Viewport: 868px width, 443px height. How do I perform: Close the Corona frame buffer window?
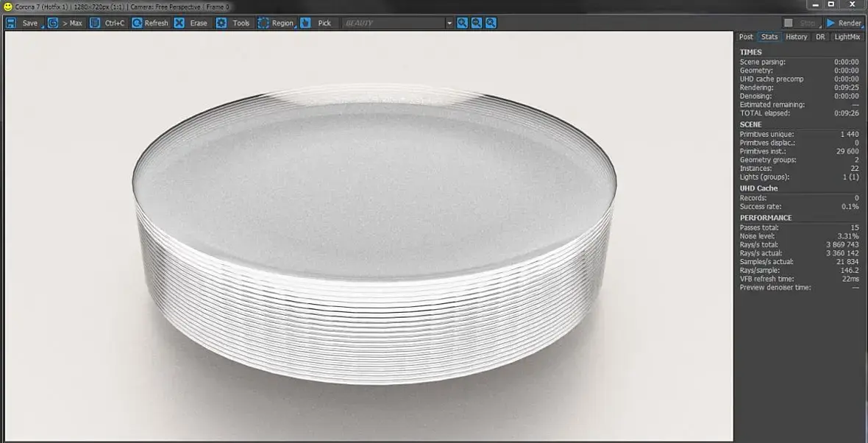point(852,4)
